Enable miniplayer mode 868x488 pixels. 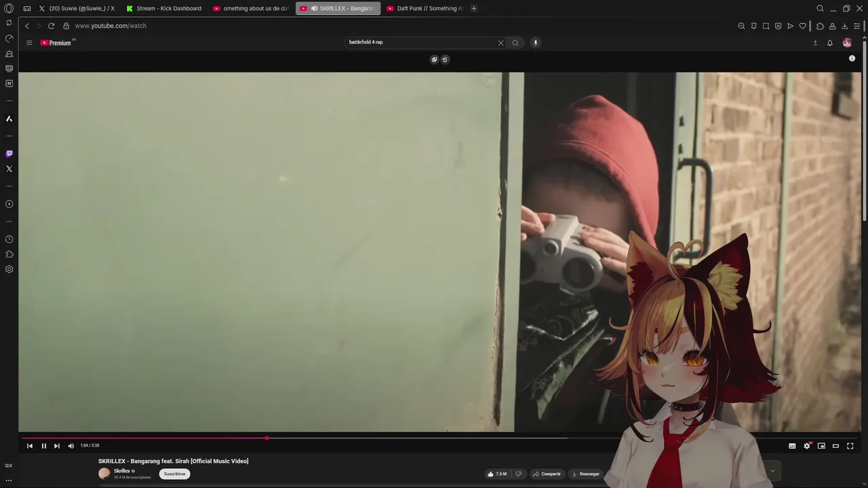(821, 446)
